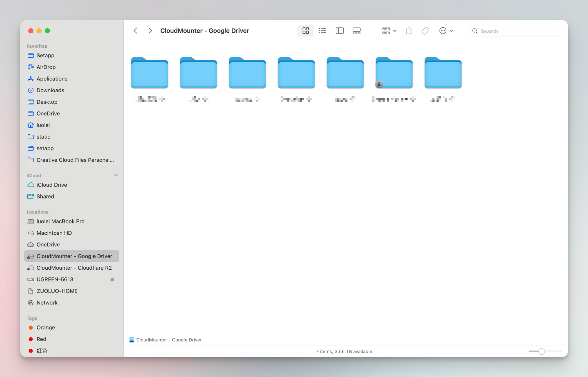Select Desktop in the sidebar
Image resolution: width=588 pixels, height=377 pixels.
coord(72,102)
